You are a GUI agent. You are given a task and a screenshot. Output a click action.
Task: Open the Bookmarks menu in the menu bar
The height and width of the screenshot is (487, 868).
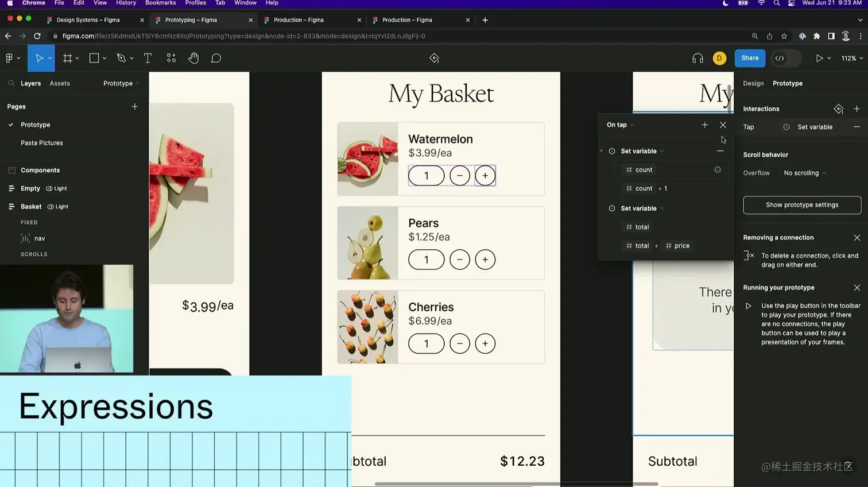click(x=160, y=3)
